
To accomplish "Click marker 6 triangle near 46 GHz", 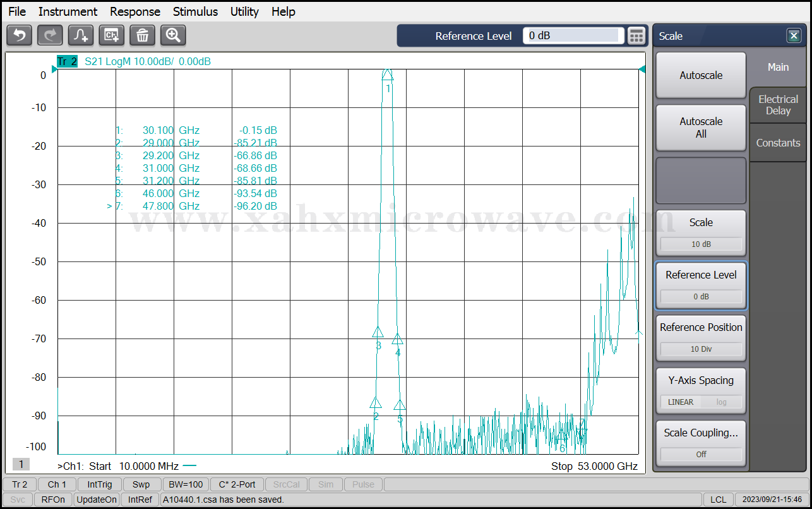I will (562, 434).
